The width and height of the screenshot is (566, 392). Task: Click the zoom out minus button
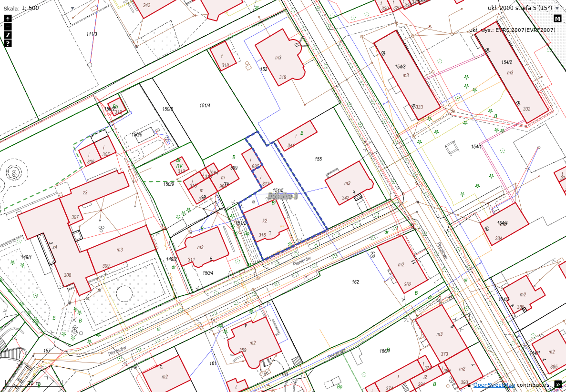click(x=8, y=27)
